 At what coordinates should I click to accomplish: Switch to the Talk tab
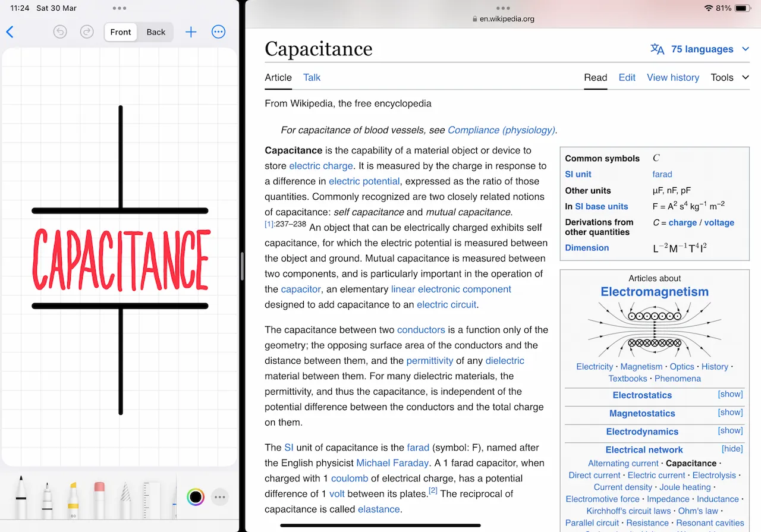312,77
